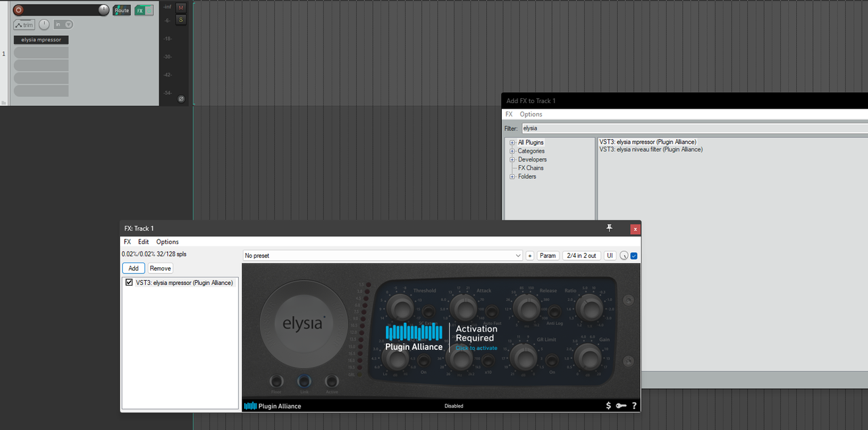Open FX menu in Add FX window
The width and height of the screenshot is (868, 430).
(x=509, y=114)
